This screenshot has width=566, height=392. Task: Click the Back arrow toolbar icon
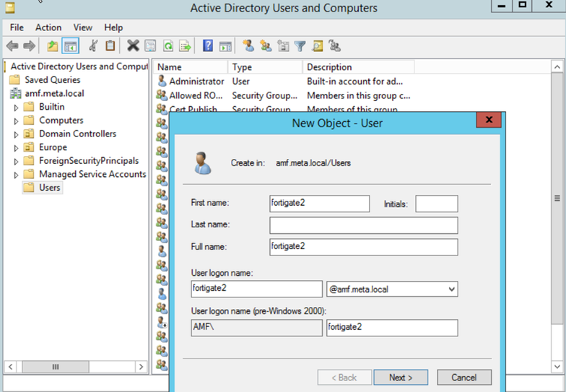pos(12,46)
